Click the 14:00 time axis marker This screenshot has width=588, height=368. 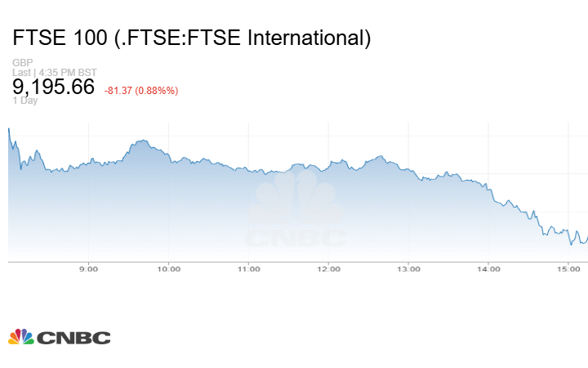488,268
